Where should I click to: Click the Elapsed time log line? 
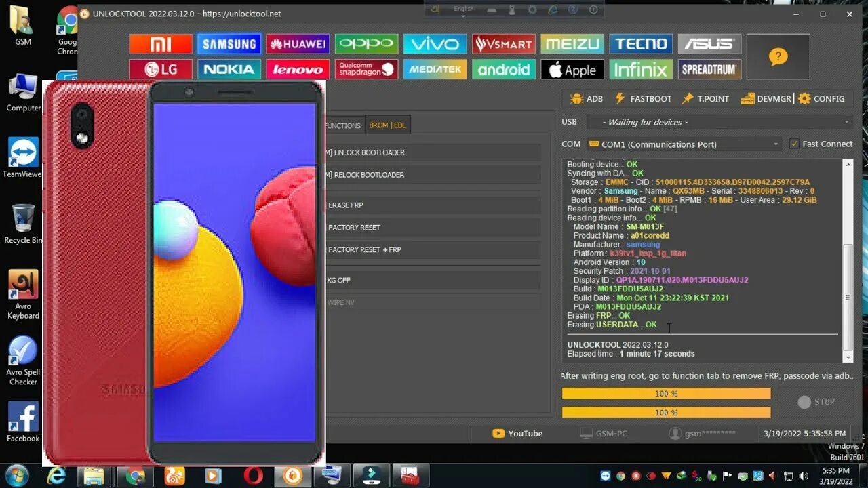[631, 354]
